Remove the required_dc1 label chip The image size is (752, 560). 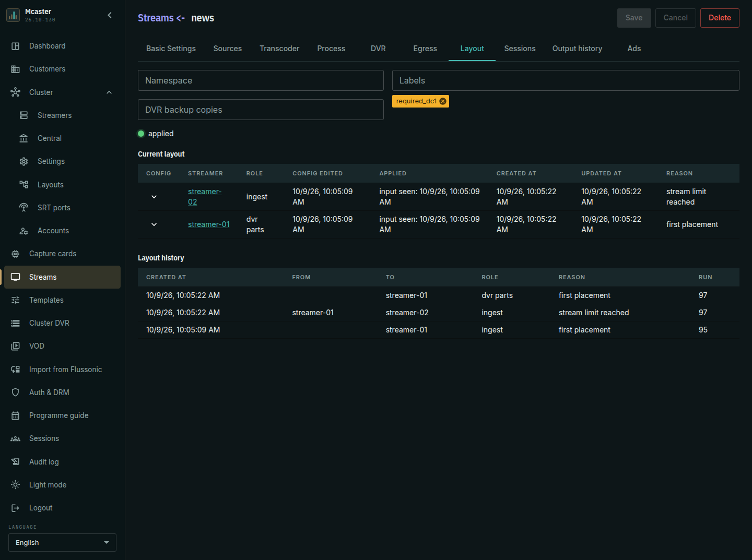coord(443,101)
